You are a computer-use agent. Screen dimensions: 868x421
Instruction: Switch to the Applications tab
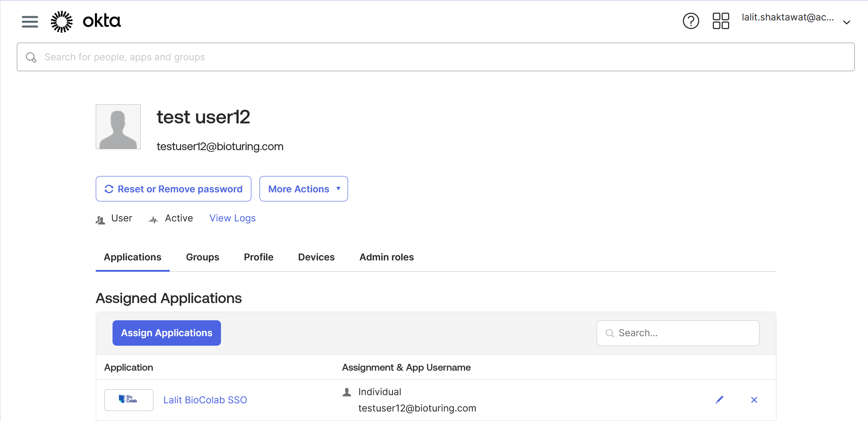(132, 257)
